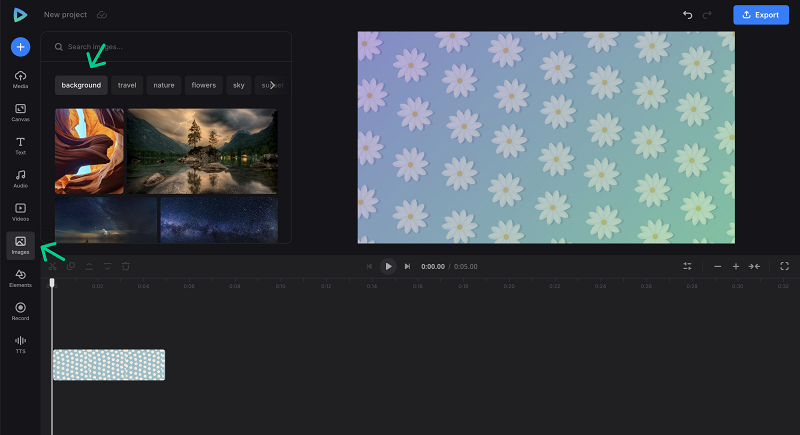
Task: Duplicate the selected clip
Action: point(71,266)
